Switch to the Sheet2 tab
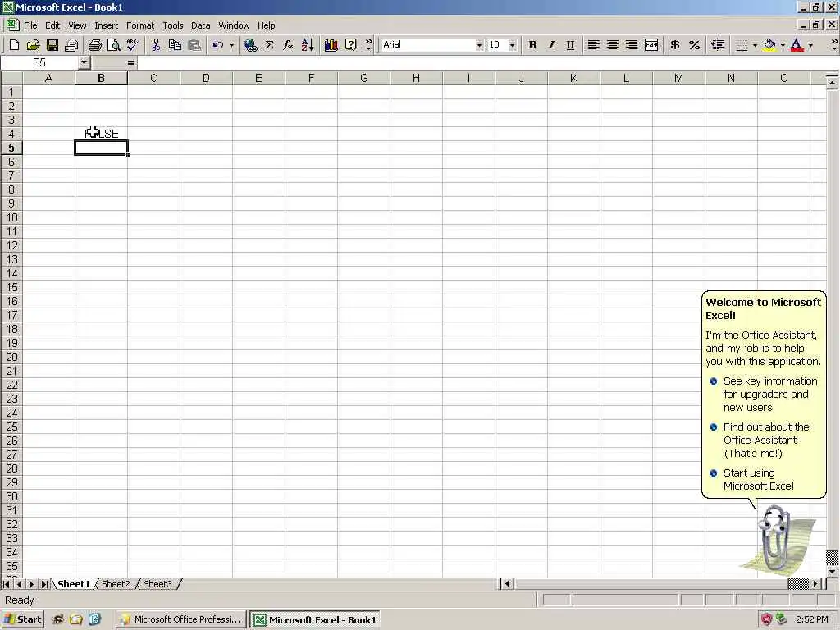 click(x=116, y=584)
